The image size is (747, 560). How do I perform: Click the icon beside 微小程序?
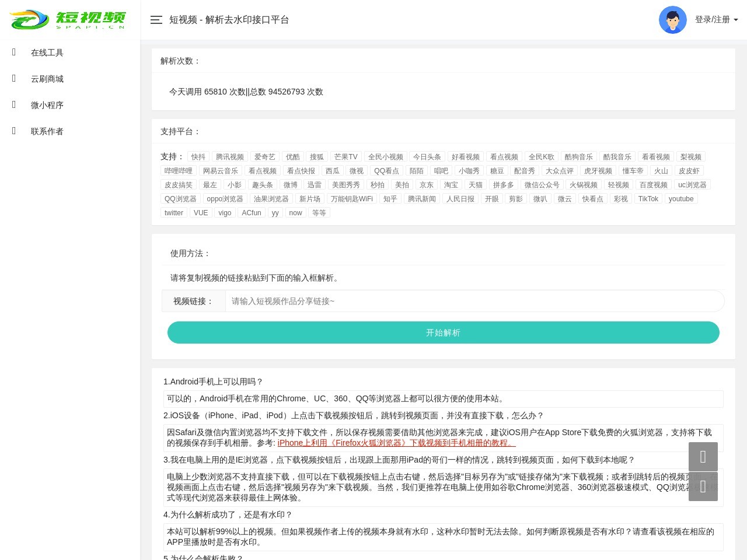[14, 105]
